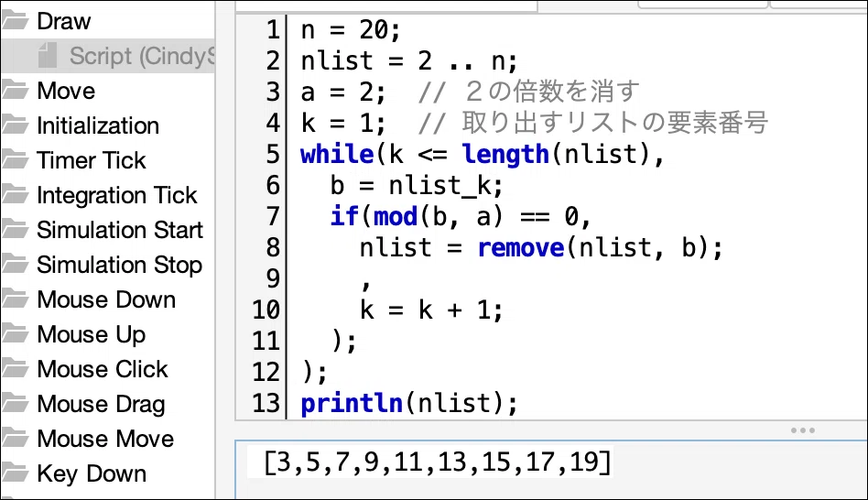Select the Simulation Stop event label
Screen dimensions: 868x500
point(120,266)
